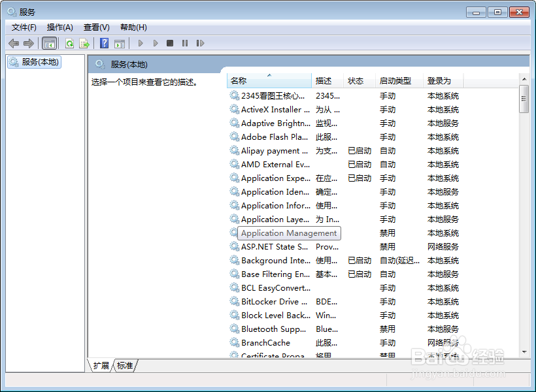Pause the selected service
Screen dimensions: 536x392
185,43
